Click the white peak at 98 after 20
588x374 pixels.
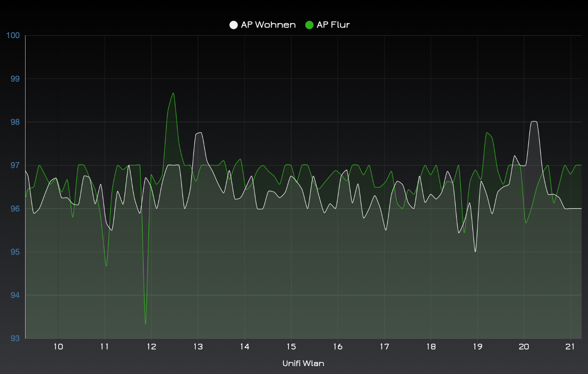tap(534, 121)
